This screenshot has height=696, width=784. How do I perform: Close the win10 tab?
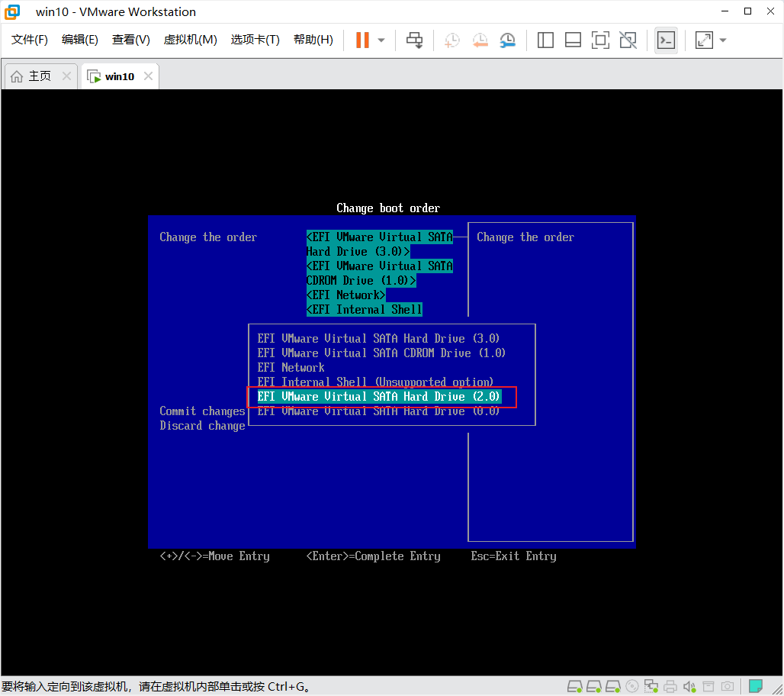148,76
